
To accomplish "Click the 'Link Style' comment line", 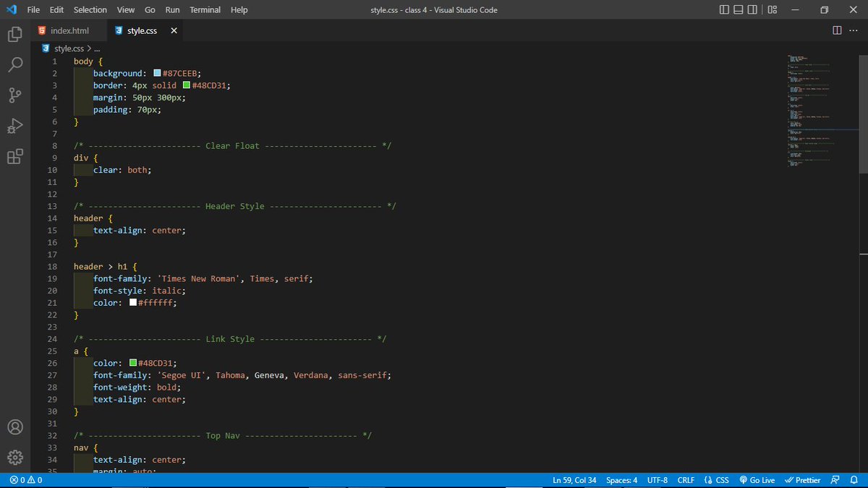I will coord(230,339).
